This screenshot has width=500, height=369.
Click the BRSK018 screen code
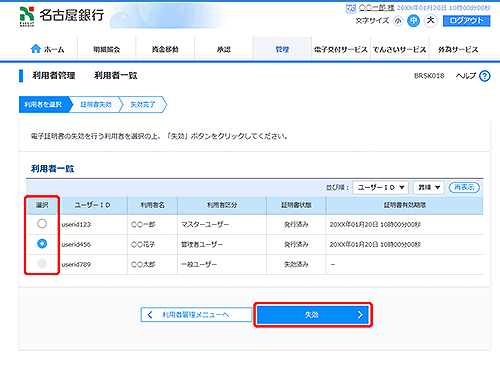coord(429,76)
